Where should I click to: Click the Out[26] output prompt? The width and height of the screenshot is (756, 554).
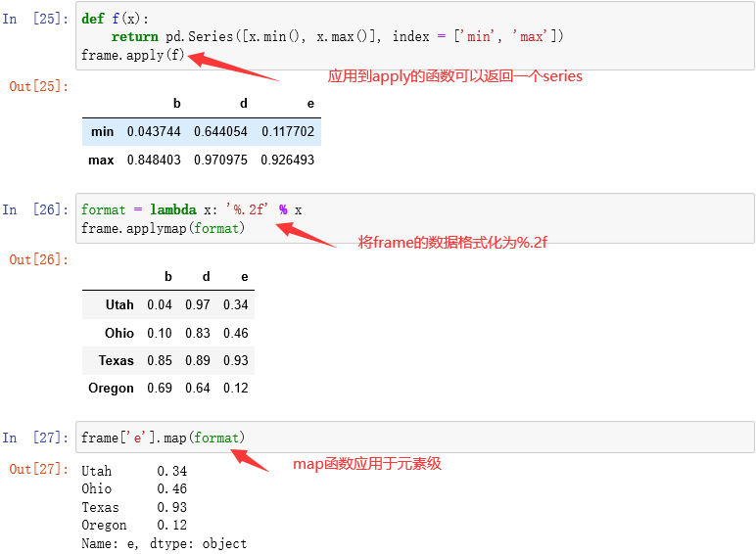[x=38, y=259]
